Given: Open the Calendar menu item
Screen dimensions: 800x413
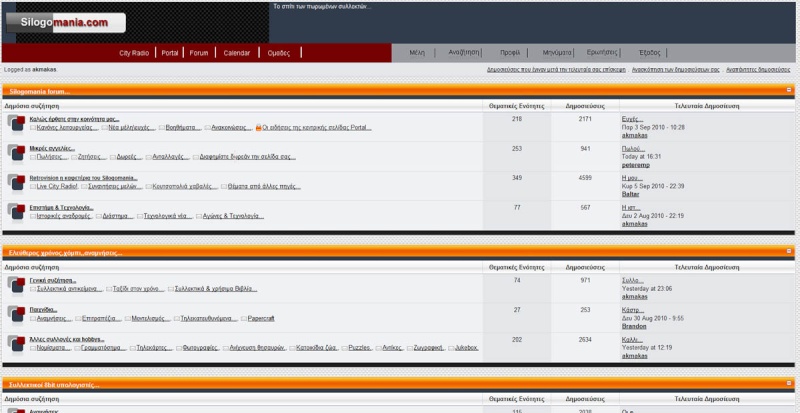Looking at the screenshot, I should (x=237, y=52).
